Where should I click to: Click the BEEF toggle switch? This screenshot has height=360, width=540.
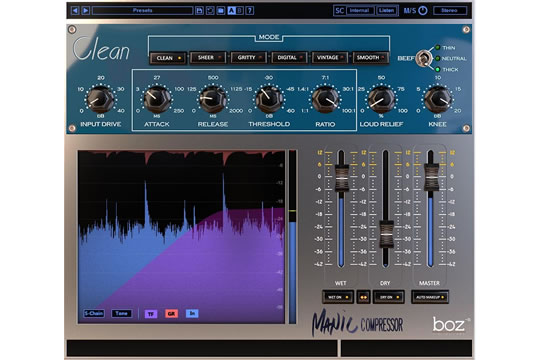click(x=424, y=59)
